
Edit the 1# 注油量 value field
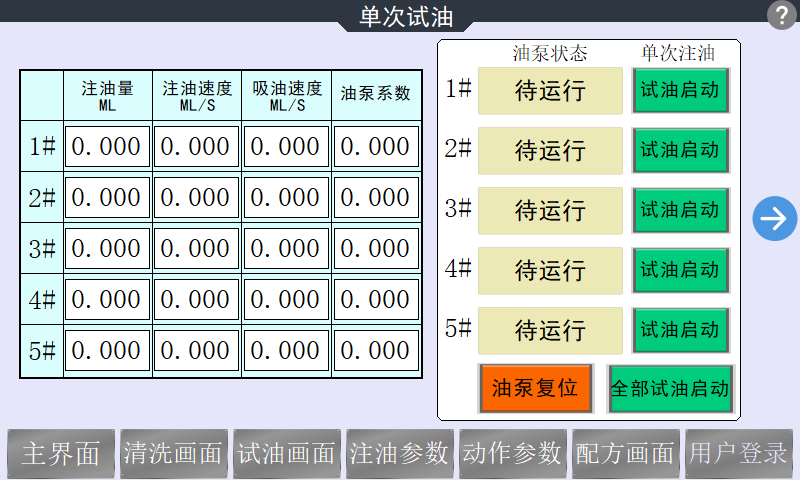tap(107, 147)
